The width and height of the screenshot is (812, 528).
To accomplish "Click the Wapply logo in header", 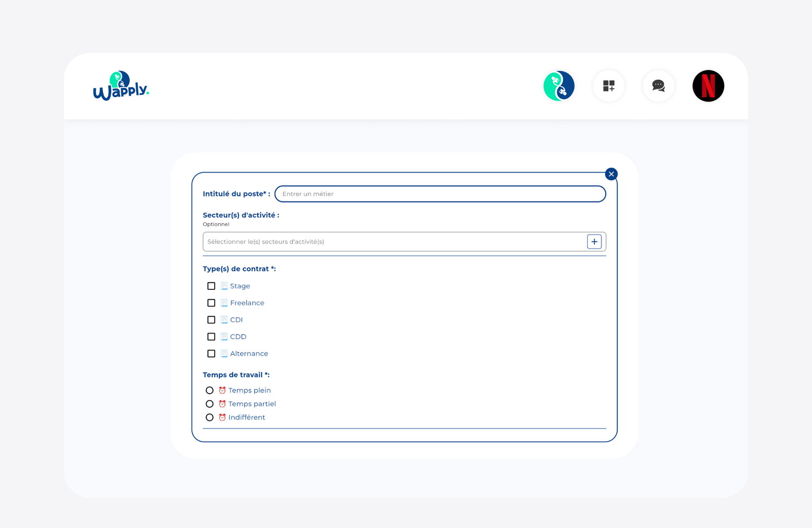I will (121, 86).
